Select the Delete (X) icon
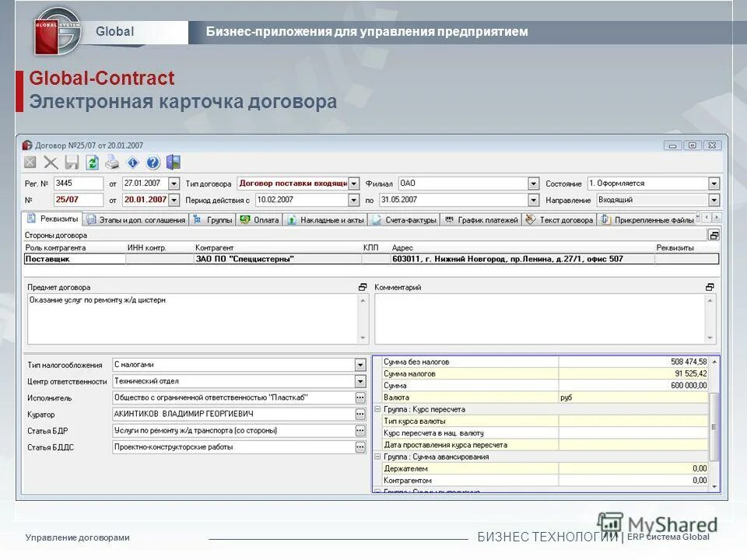 coord(50,162)
